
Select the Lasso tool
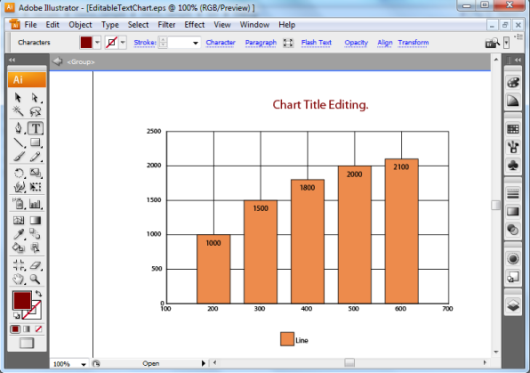35,111
